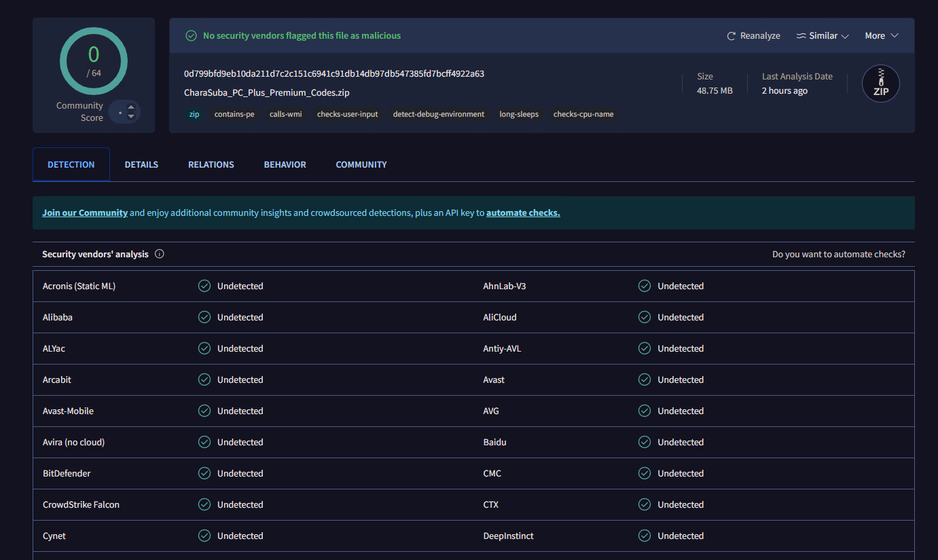The image size is (938, 560).
Task: Select the file hash starting with 0d799bfd
Action: pos(334,73)
